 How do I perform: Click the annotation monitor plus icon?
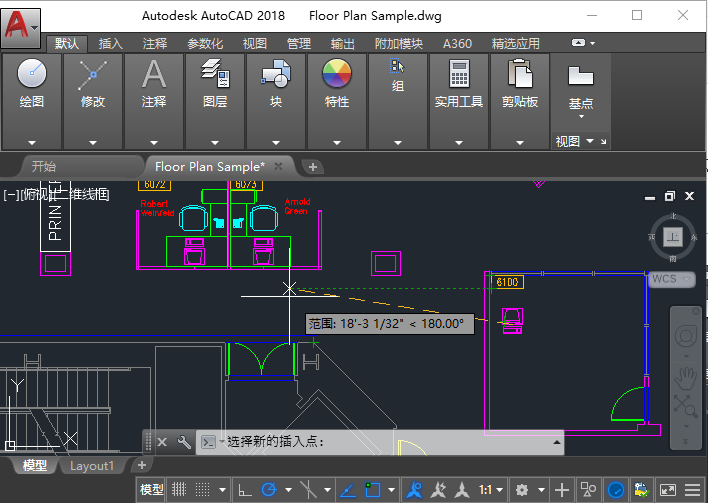pyautogui.click(x=562, y=490)
